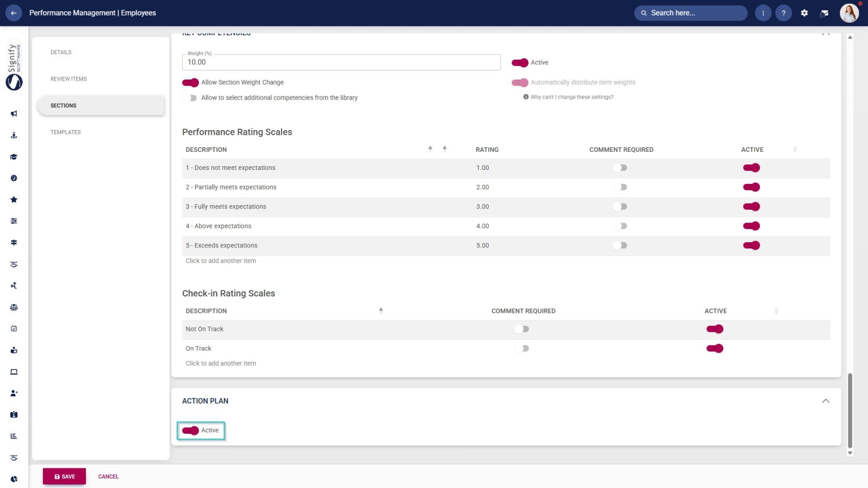Toggle the Key Competencies Active switch
The height and width of the screenshot is (488, 868).
[520, 62]
